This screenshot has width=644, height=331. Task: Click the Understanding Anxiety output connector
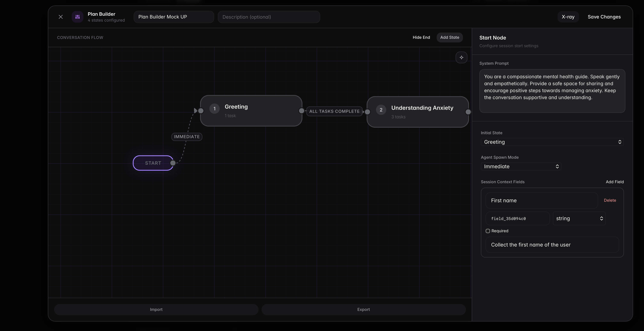(468, 112)
